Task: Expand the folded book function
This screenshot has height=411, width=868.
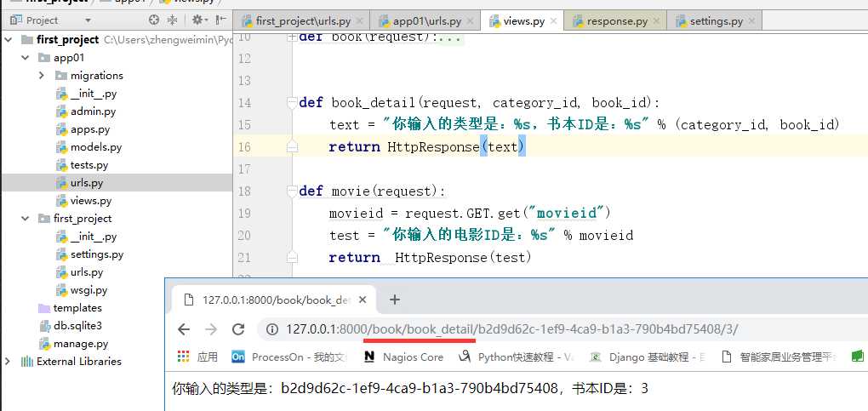Action: [x=292, y=37]
